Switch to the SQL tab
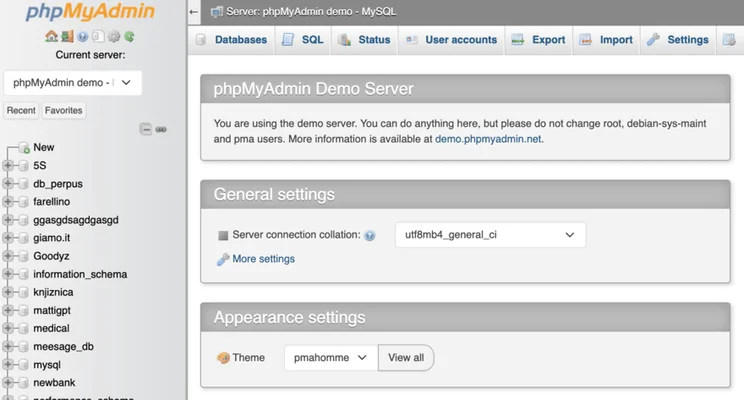The width and height of the screenshot is (744, 400). [x=303, y=40]
